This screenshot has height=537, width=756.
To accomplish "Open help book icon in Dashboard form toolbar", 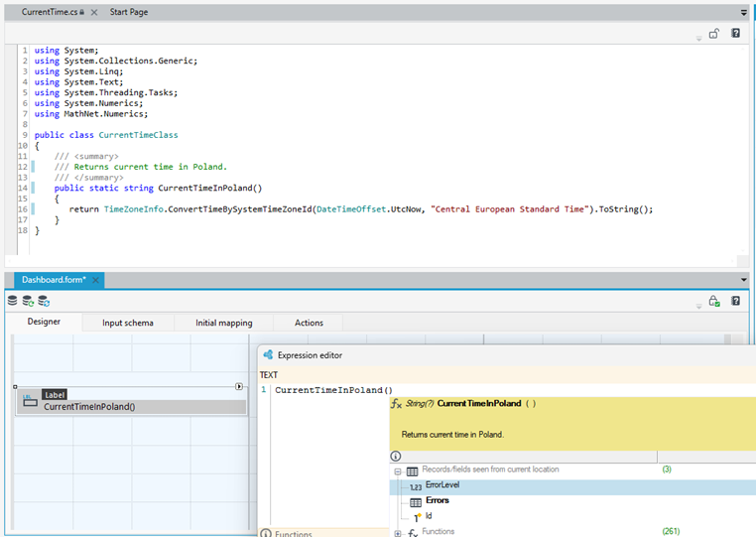I will pyautogui.click(x=735, y=301).
